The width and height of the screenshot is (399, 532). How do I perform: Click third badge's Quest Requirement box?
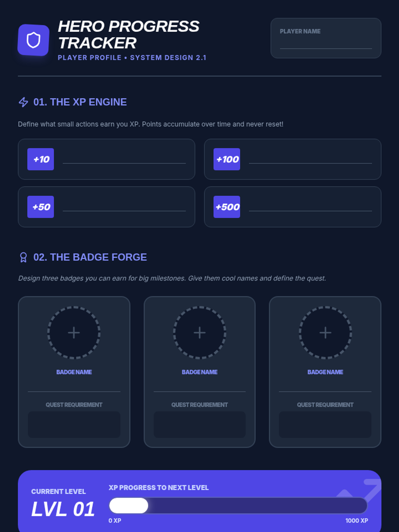point(325,425)
